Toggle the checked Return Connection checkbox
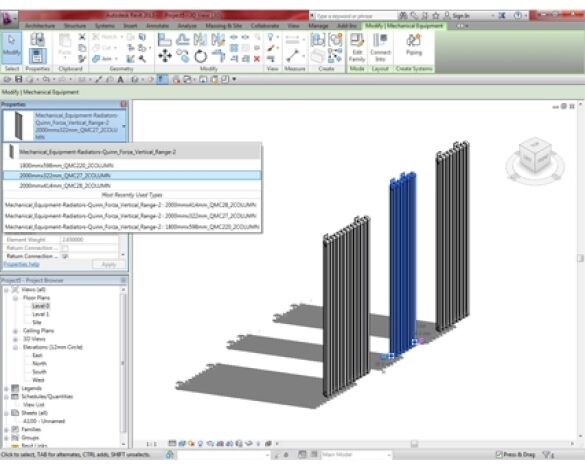Viewport: 585px width, 471px height. click(x=65, y=256)
